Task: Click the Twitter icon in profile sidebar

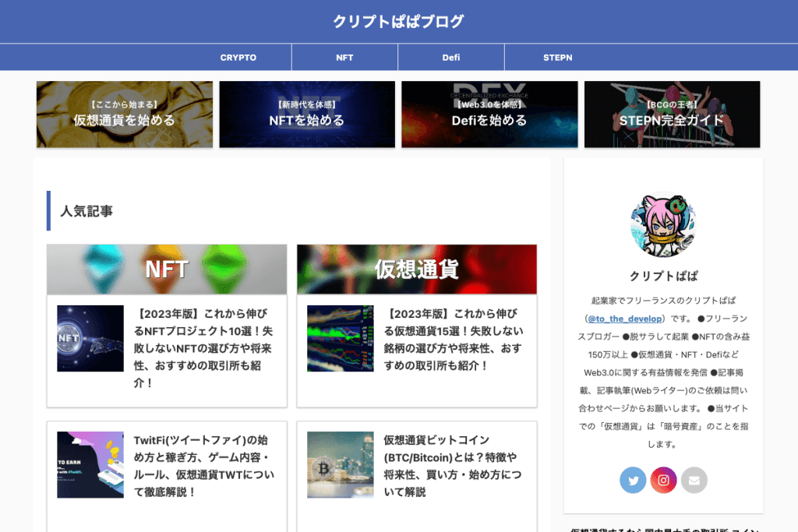Action: (633, 480)
